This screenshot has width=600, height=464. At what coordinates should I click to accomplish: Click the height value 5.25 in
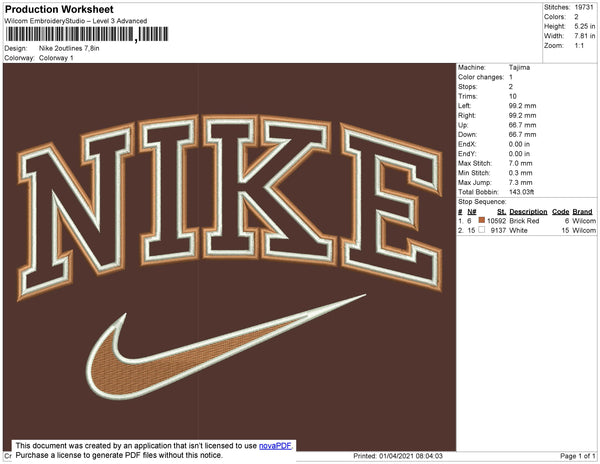pos(584,26)
